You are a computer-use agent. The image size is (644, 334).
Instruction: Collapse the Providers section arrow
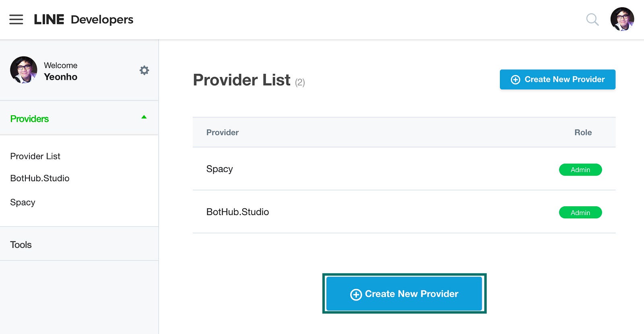[144, 117]
